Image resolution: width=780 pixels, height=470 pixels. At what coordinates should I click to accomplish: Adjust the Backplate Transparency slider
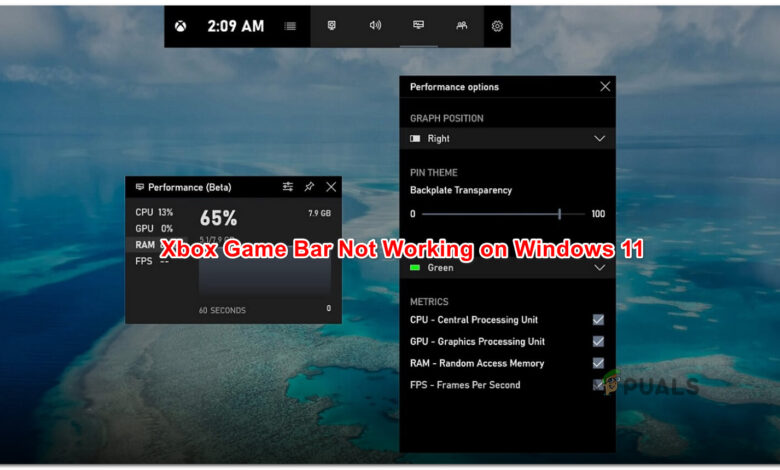(504, 214)
